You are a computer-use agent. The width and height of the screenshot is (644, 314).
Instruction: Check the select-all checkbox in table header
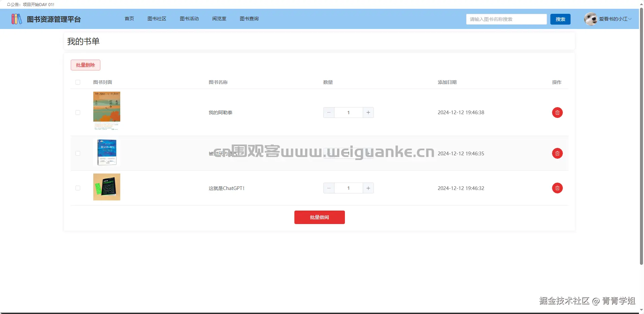(77, 82)
